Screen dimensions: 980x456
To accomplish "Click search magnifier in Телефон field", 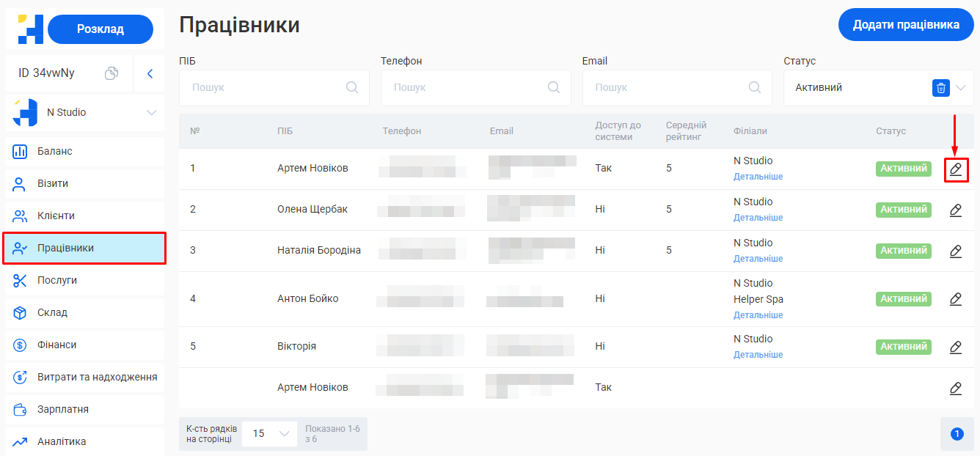I will [554, 87].
